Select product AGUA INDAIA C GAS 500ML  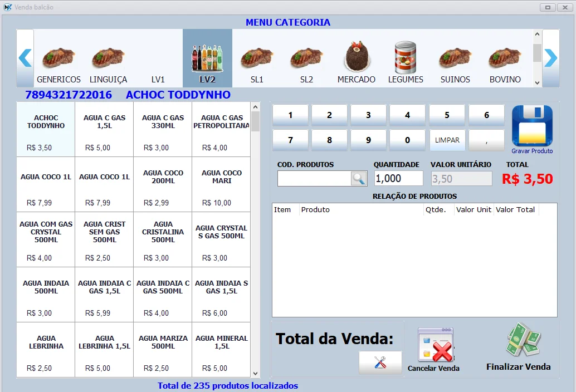(x=163, y=295)
